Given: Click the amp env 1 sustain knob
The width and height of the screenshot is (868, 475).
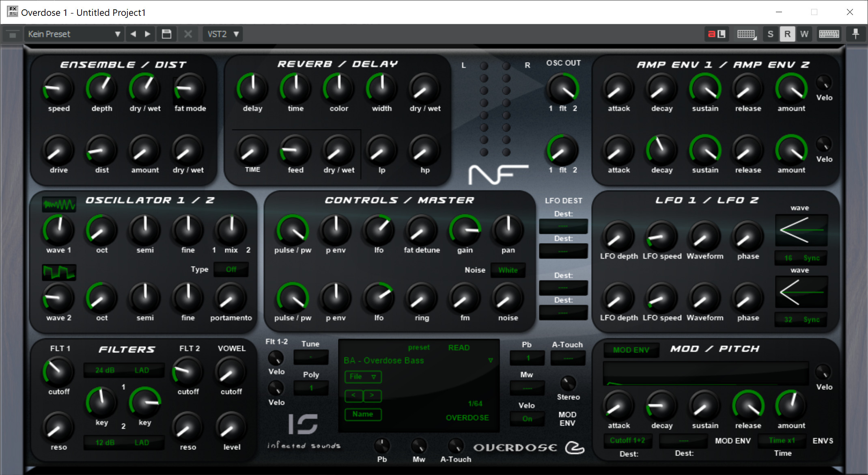Looking at the screenshot, I should 705,89.
